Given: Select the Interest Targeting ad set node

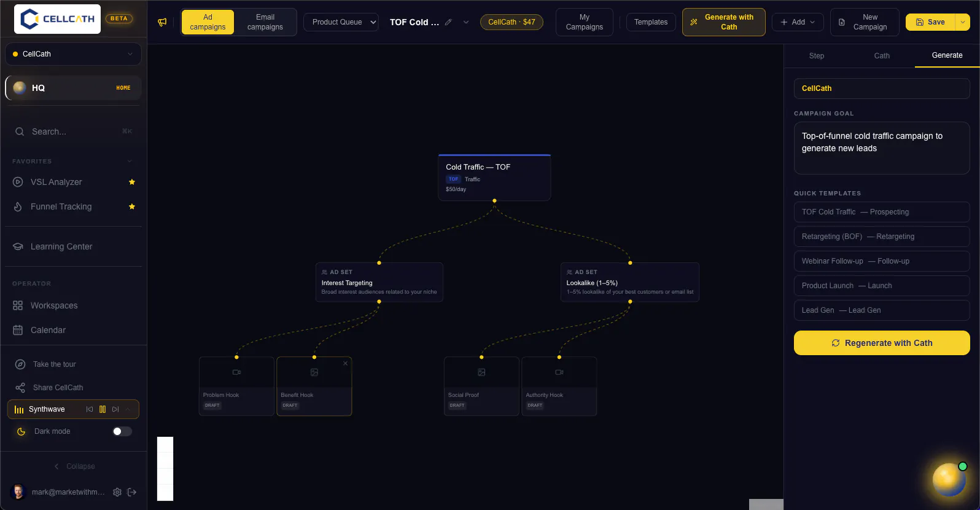Looking at the screenshot, I should 379,282.
